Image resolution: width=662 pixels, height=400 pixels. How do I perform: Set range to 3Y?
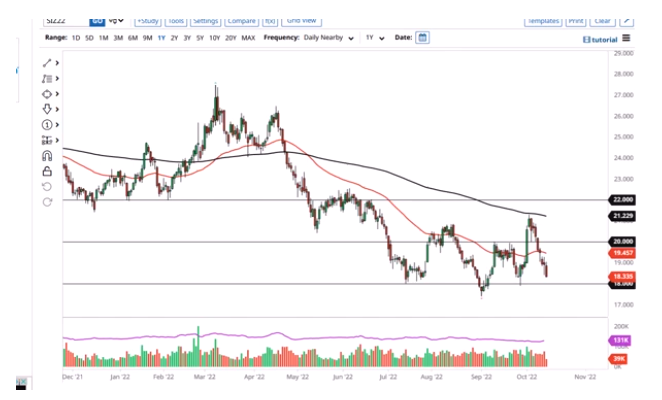pyautogui.click(x=187, y=38)
